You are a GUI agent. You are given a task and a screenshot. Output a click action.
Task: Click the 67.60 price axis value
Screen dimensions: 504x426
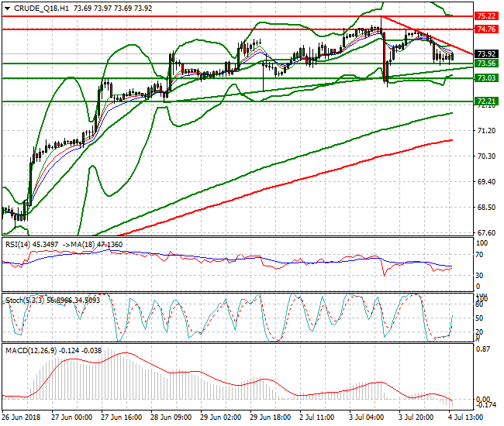coord(486,232)
